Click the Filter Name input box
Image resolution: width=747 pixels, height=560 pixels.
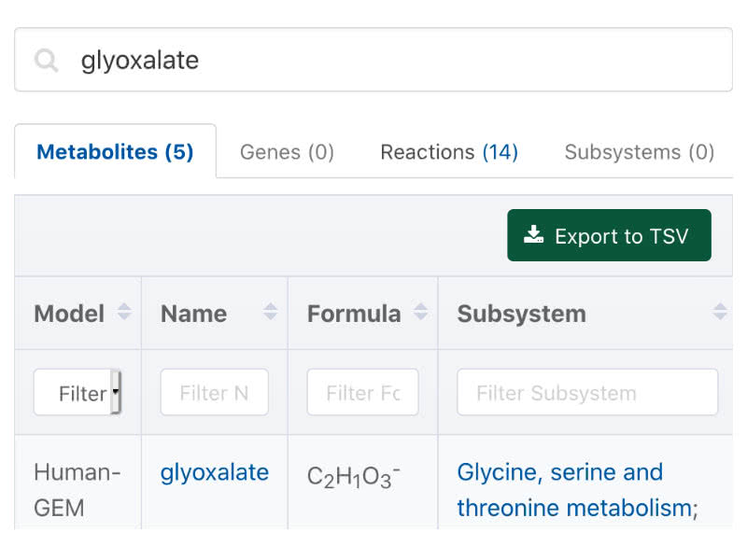click(x=214, y=393)
